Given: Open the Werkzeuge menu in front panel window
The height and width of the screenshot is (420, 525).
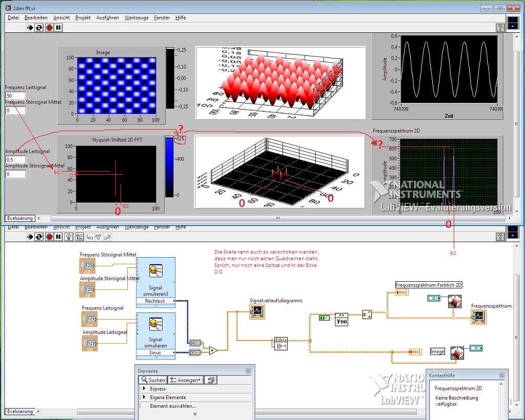Looking at the screenshot, I should (x=136, y=18).
